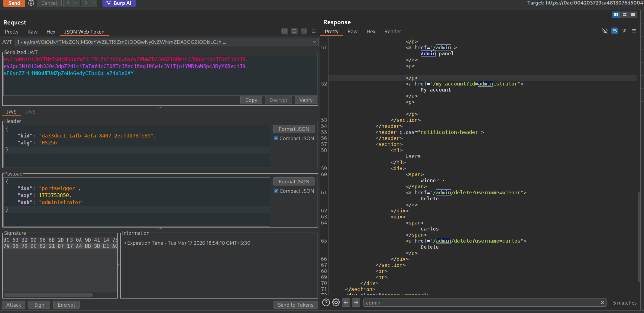The height and width of the screenshot is (313, 644).
Task: Toggle response line wrapping
Action: [x=614, y=31]
